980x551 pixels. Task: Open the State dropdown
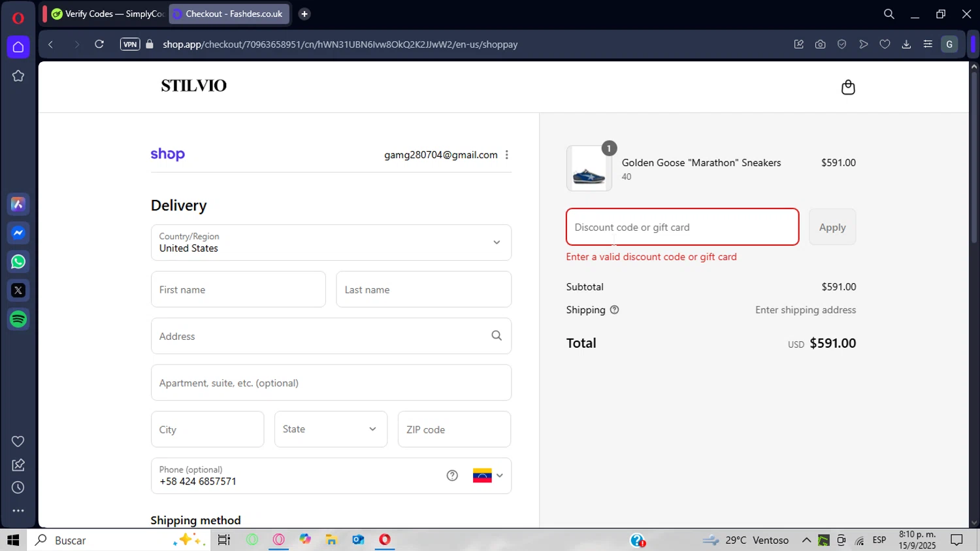[x=331, y=429]
